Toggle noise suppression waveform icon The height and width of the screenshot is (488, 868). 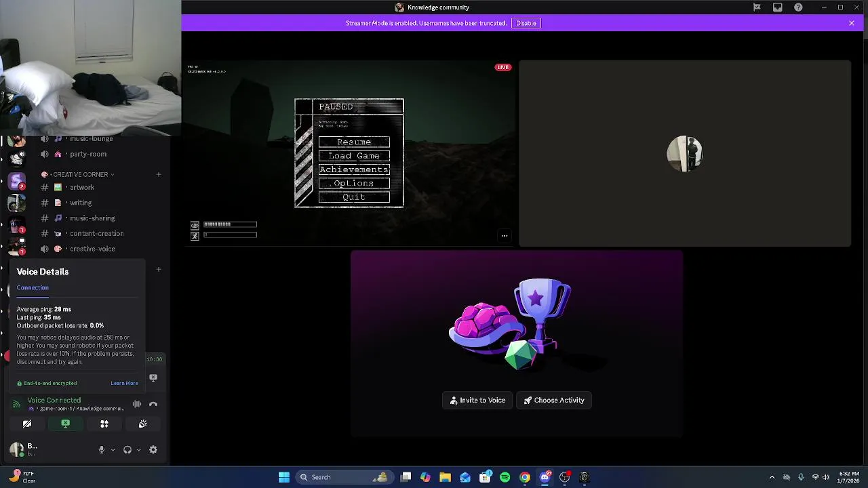[137, 404]
